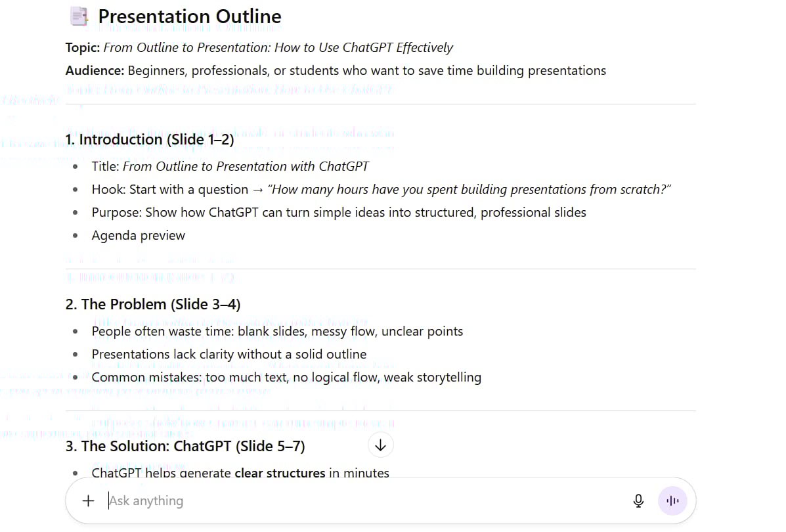Select the Audience description line
Screen dimensions: 786x532
(x=336, y=71)
